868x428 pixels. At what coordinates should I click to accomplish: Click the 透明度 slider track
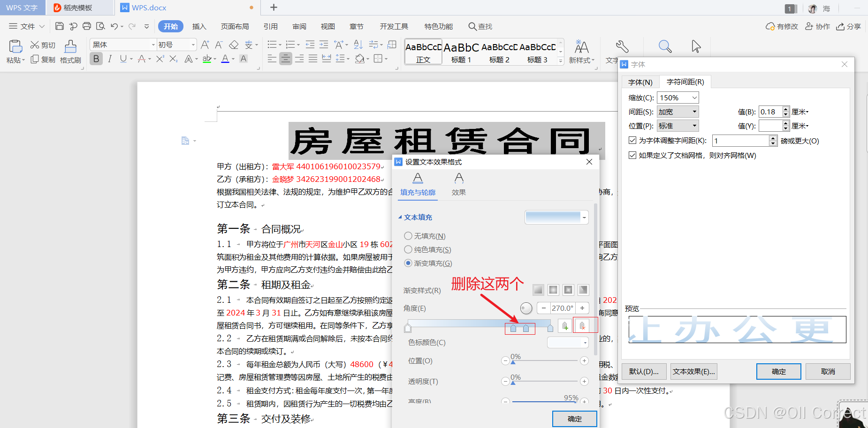[545, 381]
